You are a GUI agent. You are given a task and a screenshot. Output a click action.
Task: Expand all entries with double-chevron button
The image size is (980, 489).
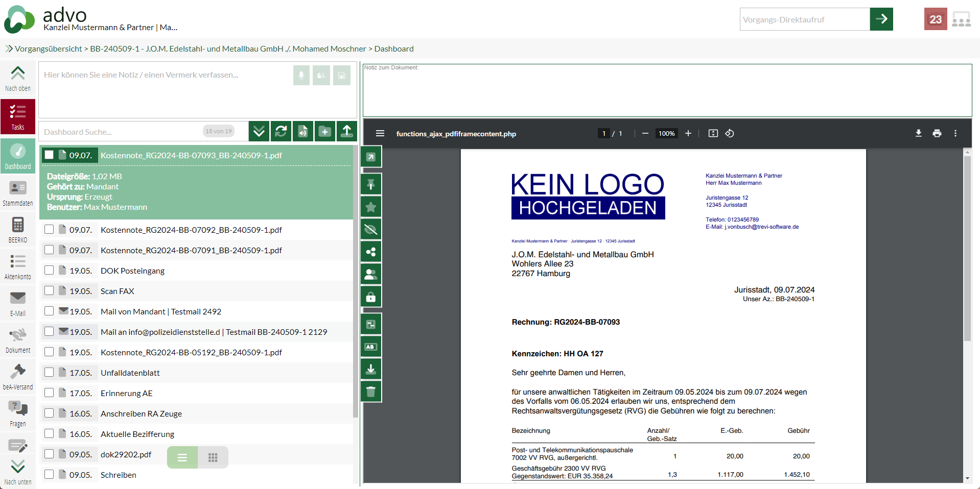click(x=259, y=131)
